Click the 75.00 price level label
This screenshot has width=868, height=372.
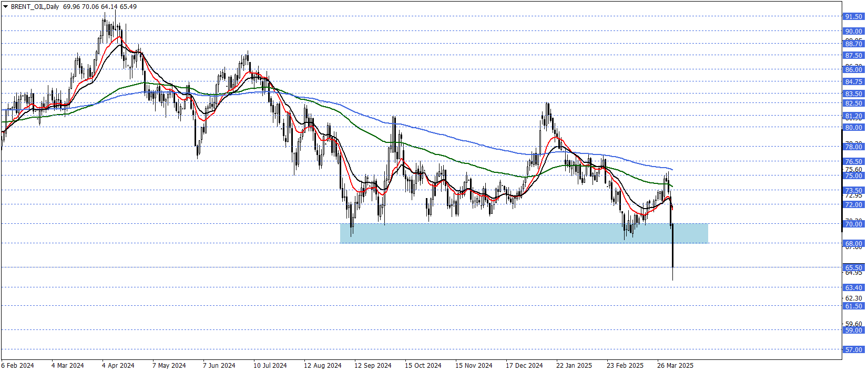pyautogui.click(x=854, y=176)
